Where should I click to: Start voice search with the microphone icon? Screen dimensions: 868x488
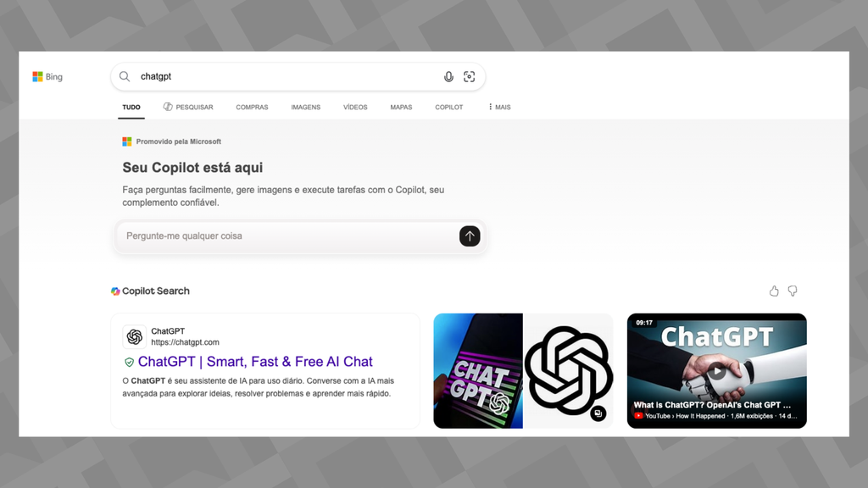(448, 76)
